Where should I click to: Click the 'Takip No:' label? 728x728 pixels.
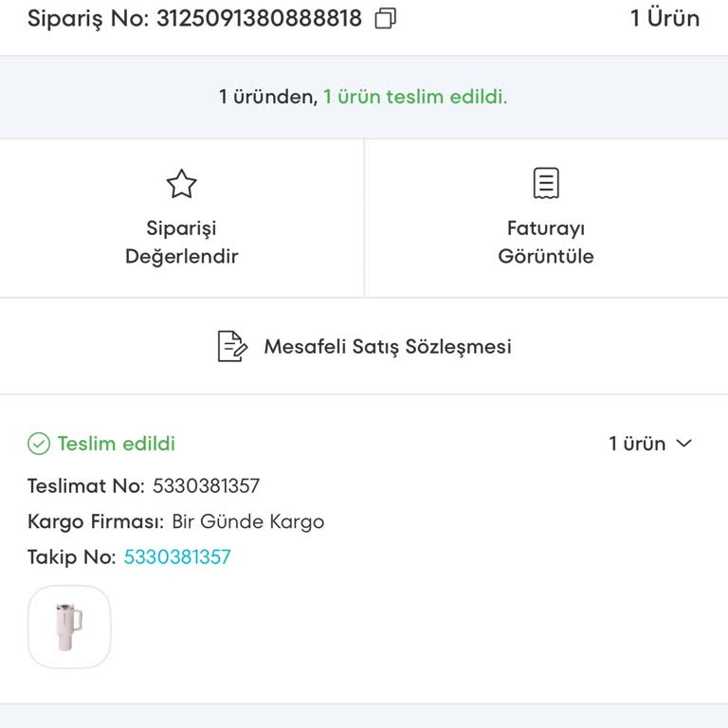click(71, 557)
